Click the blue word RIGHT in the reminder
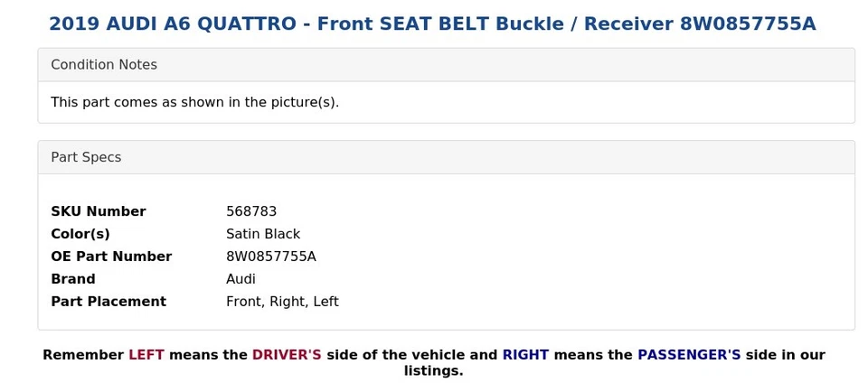The image size is (868, 392). [525, 355]
